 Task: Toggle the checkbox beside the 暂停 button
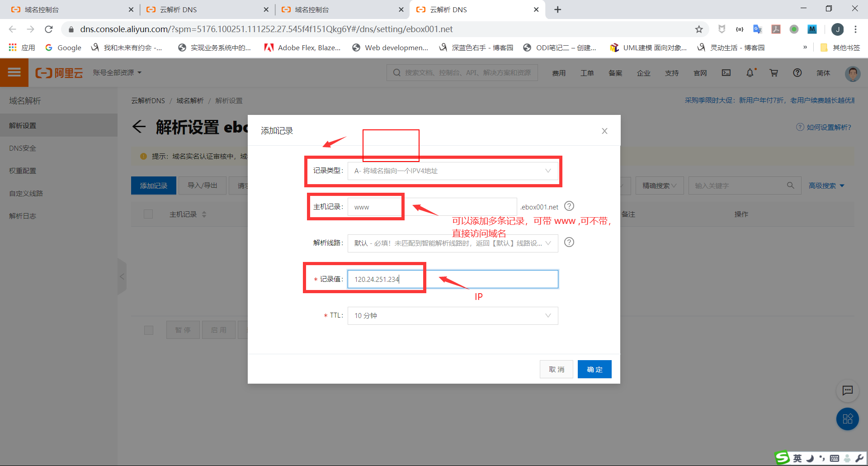coord(148,330)
